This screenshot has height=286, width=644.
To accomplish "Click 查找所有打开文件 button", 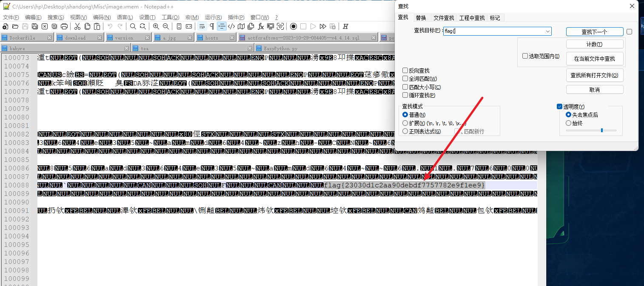I will point(595,75).
